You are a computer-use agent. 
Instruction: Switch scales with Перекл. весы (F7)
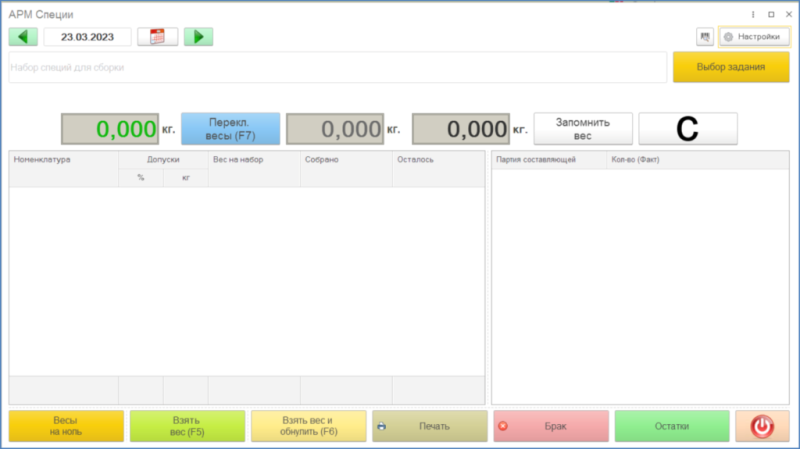pos(231,129)
